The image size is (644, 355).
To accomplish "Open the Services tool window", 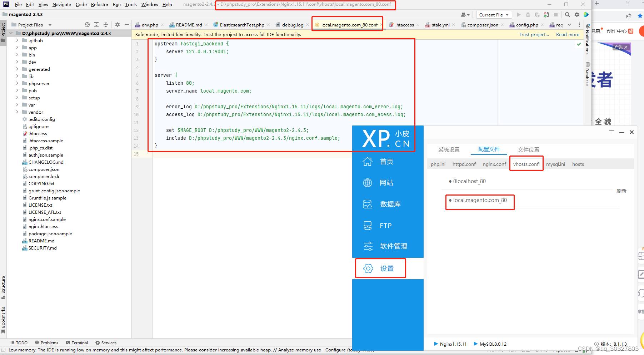I will [x=106, y=342].
